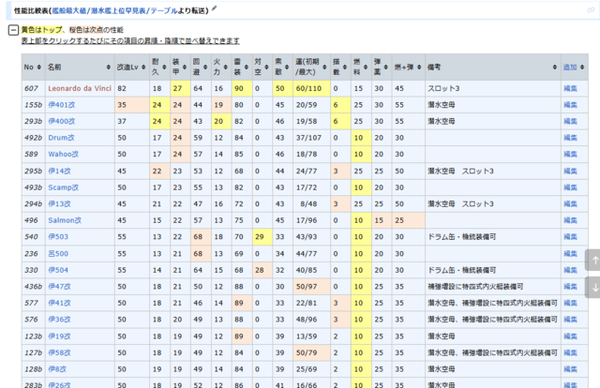
Task: Sort table by the 改造Lv column
Action: pos(132,67)
